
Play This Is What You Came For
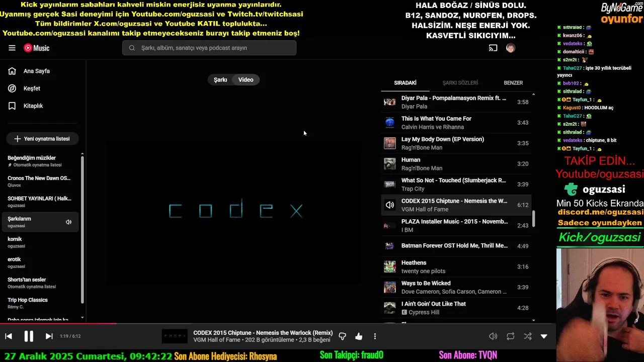point(456,123)
